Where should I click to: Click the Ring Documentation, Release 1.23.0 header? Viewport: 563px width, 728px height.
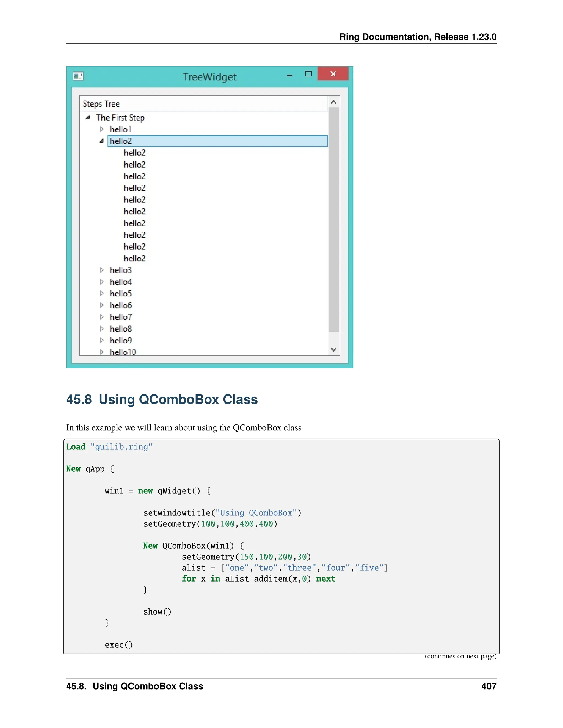tap(418, 37)
